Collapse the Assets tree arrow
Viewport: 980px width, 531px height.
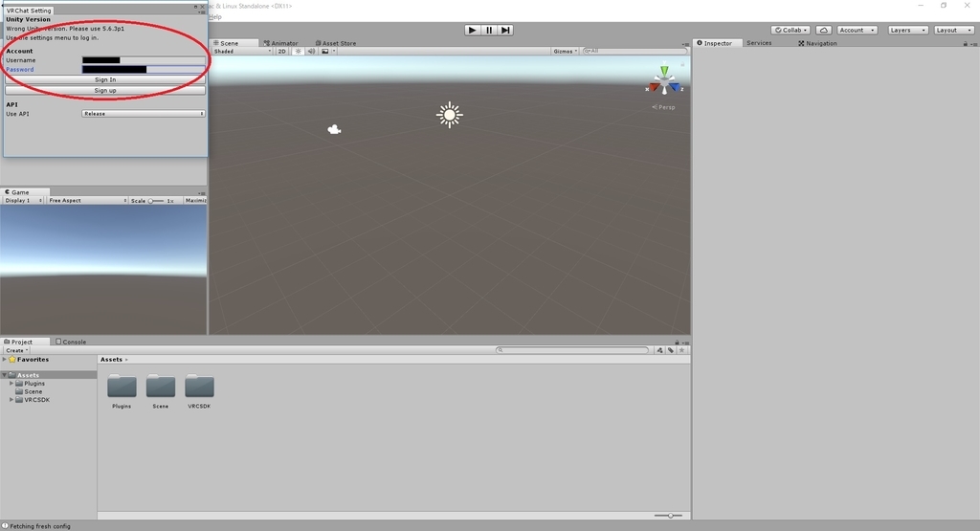click(x=5, y=375)
